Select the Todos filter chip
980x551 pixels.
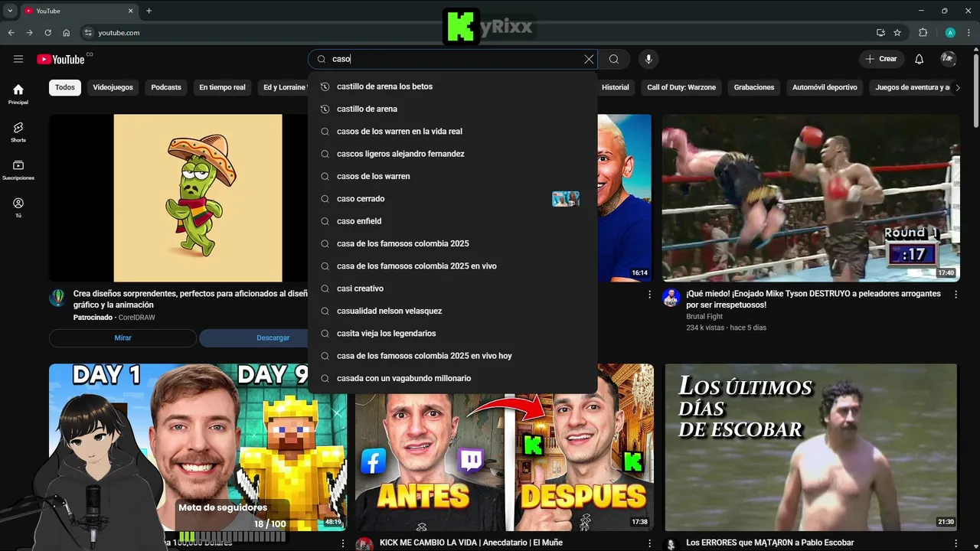[65, 87]
